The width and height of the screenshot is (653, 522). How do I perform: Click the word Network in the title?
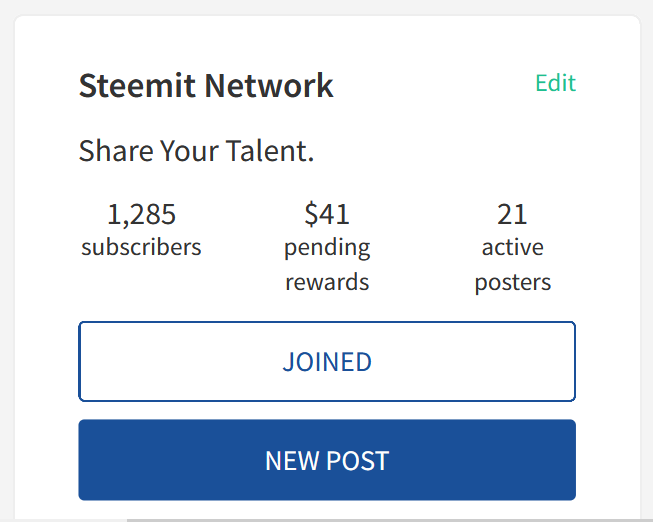[269, 85]
